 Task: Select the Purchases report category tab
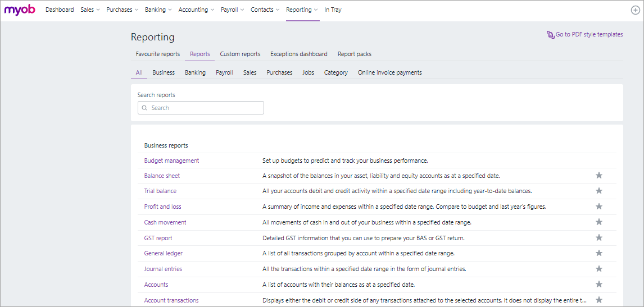tap(279, 72)
